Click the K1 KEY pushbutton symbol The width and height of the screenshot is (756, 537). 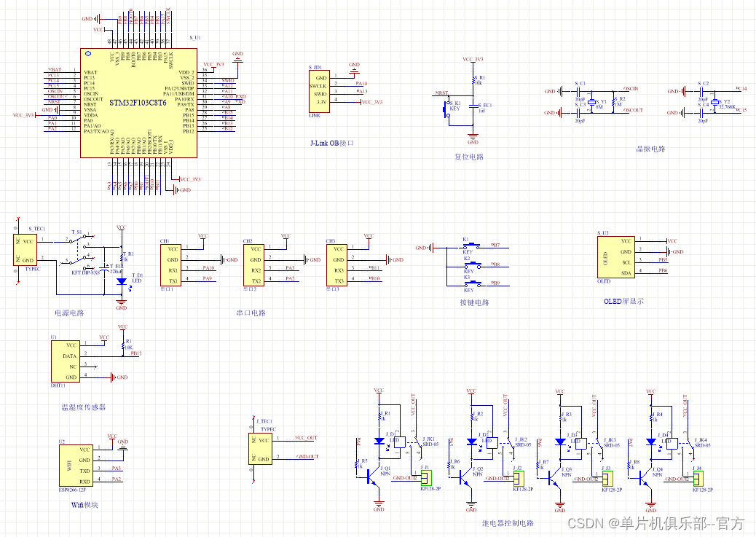tap(470, 246)
